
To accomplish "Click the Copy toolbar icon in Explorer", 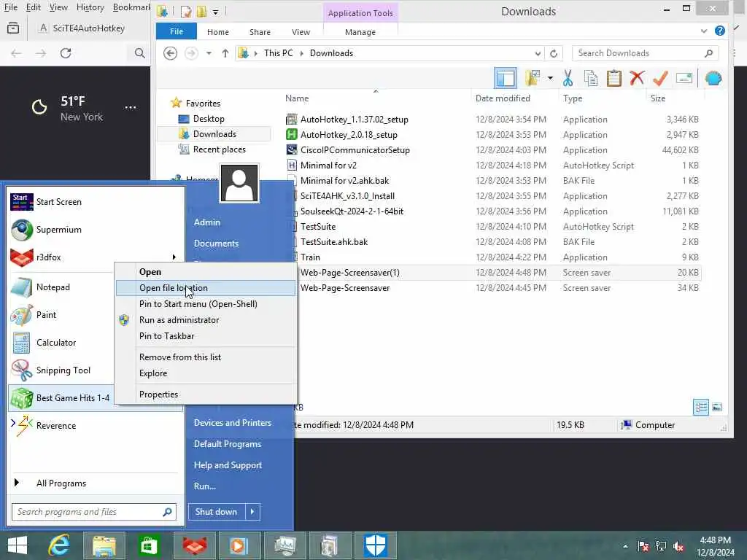I will pos(591,78).
